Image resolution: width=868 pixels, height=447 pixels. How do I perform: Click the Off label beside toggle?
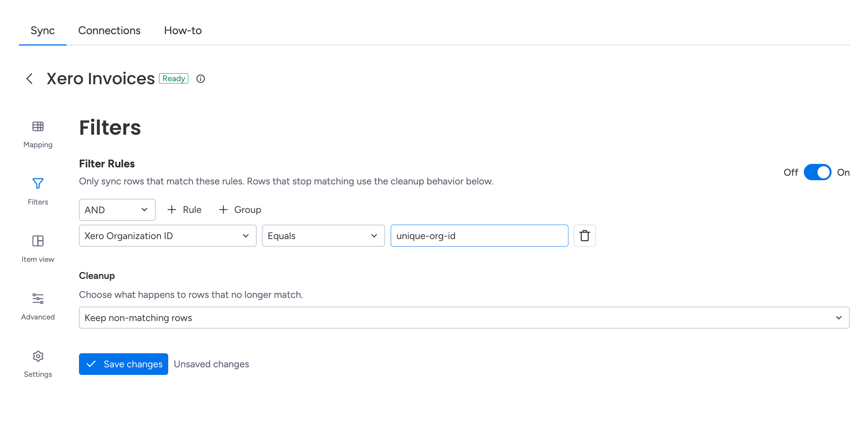pyautogui.click(x=791, y=172)
